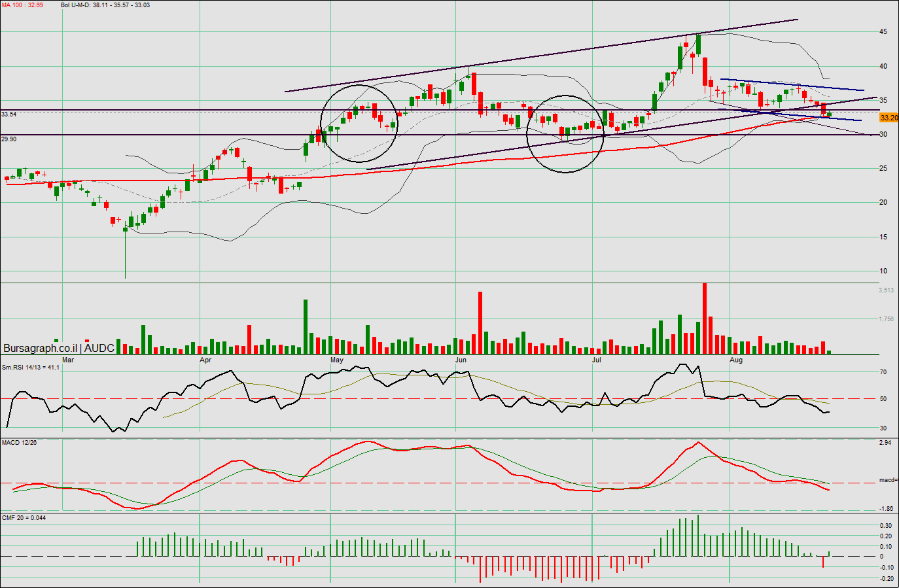Select the Apr label on the time axis
Viewport: 899px width, 588px height.
(x=205, y=360)
